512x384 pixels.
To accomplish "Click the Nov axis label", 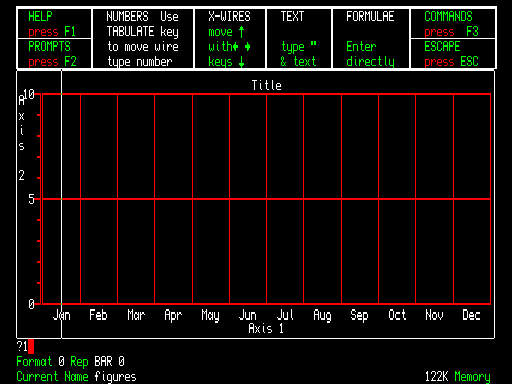I will click(434, 315).
